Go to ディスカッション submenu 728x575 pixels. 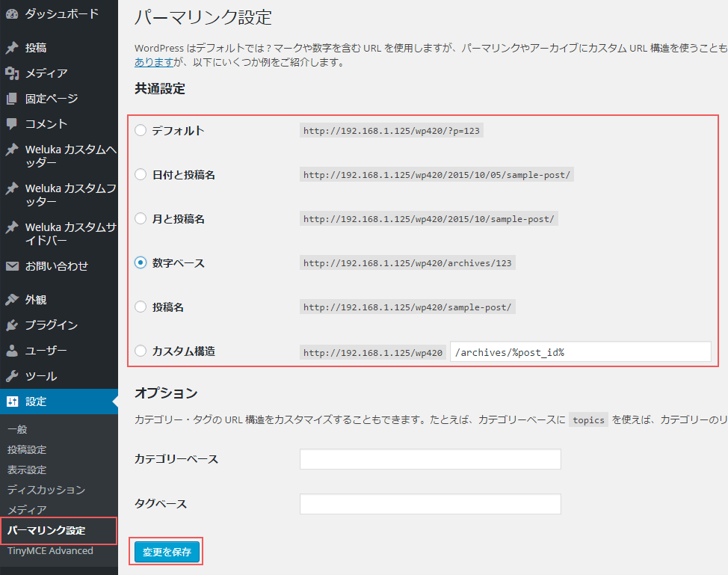tap(46, 490)
